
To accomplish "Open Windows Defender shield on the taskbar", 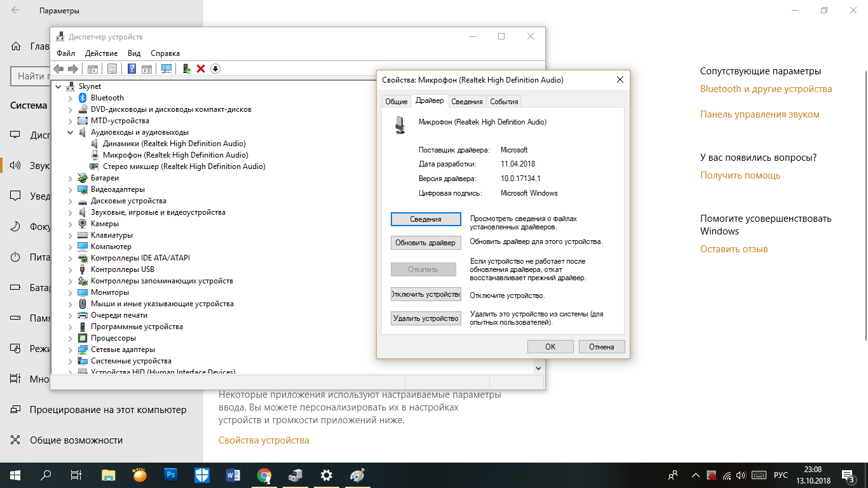I will click(x=201, y=475).
